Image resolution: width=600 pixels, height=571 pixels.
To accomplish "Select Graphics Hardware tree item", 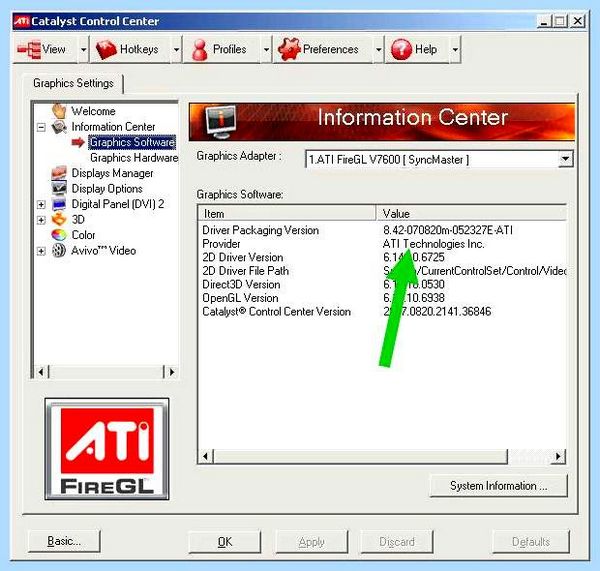I will [x=134, y=158].
